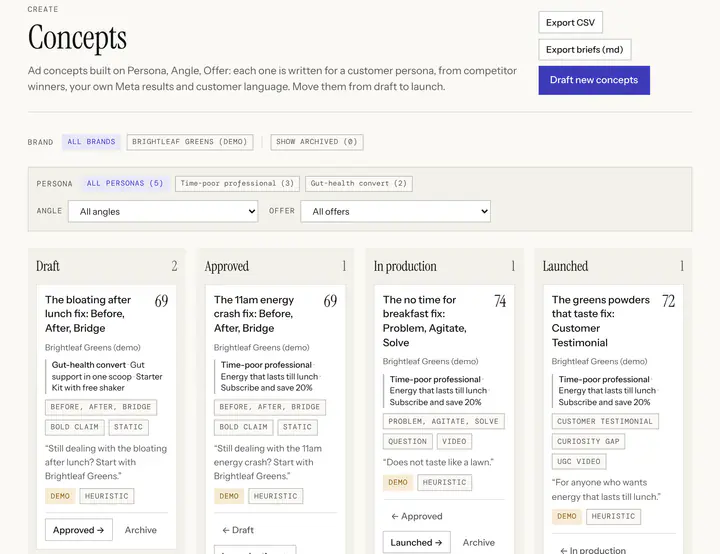720x554 pixels.
Task: Click the UGC Video tag
Action: 579,461
